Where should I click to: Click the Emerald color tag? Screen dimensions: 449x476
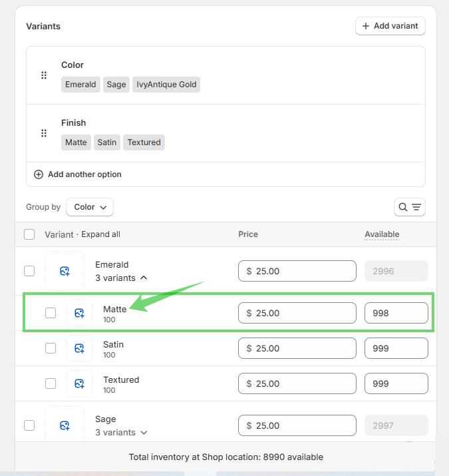pyautogui.click(x=80, y=85)
